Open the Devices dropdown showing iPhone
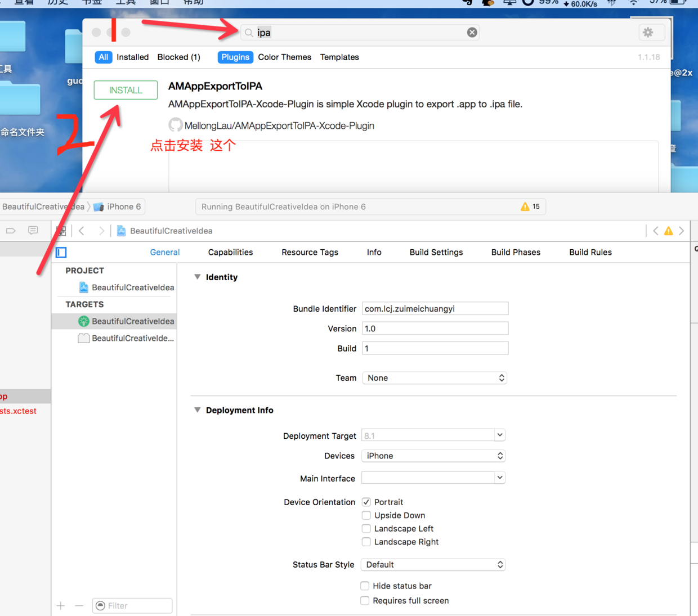Screen dimensions: 698x616 tap(433, 456)
